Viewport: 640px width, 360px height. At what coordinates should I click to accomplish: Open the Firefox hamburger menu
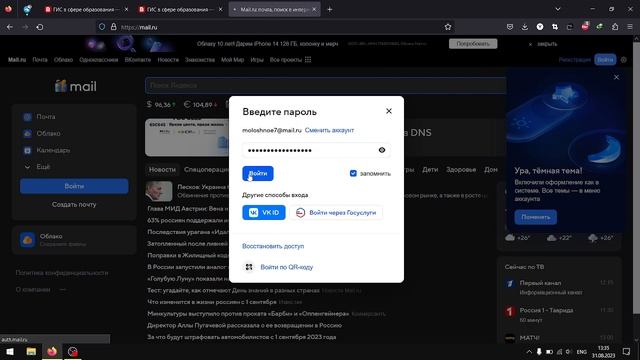point(630,27)
